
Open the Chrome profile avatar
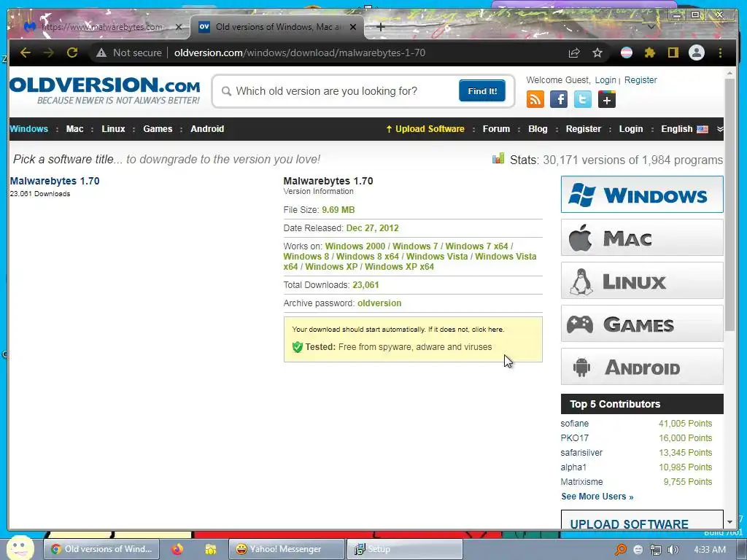click(x=697, y=52)
